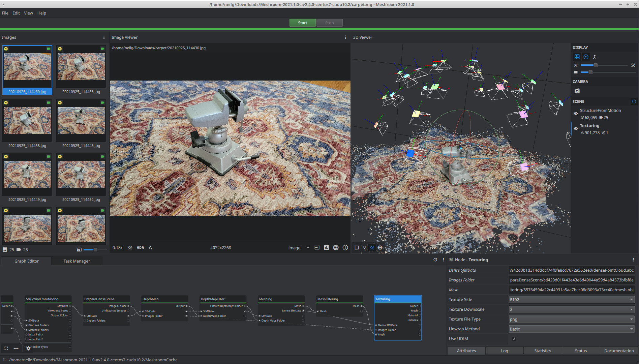Open the Unwrap Method dropdown
The height and width of the screenshot is (364, 639).
point(572,329)
